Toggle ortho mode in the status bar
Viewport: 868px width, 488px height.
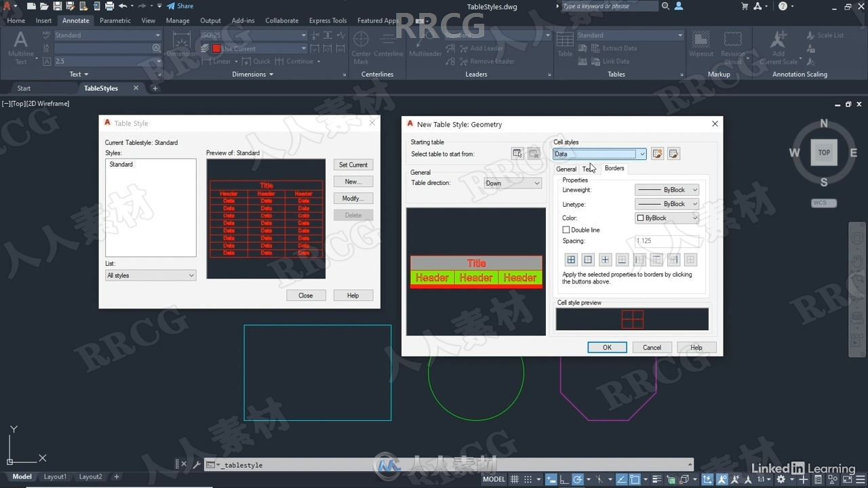(x=564, y=479)
